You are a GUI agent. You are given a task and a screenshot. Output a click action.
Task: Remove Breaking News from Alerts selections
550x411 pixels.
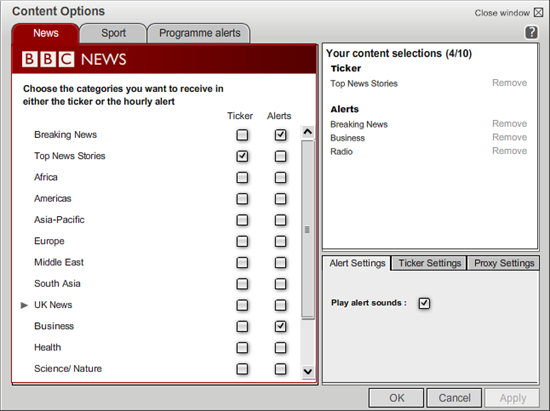pos(509,123)
